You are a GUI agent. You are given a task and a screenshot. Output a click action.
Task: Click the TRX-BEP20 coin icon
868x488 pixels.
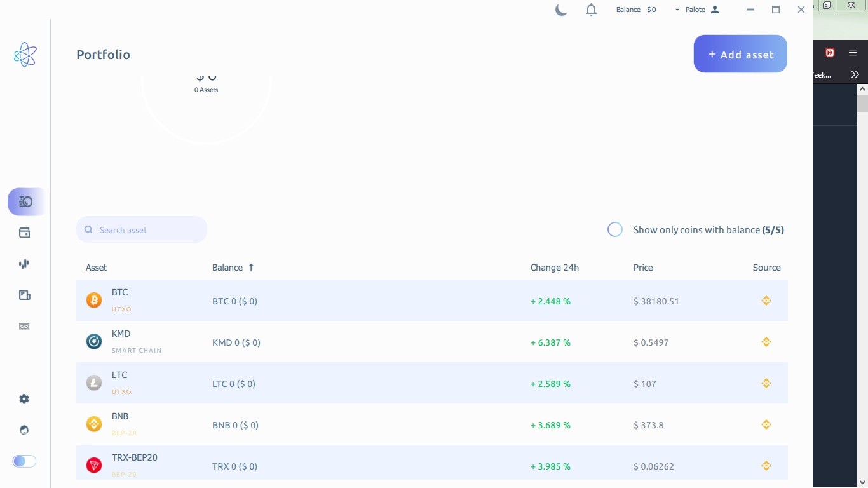pyautogui.click(x=94, y=465)
